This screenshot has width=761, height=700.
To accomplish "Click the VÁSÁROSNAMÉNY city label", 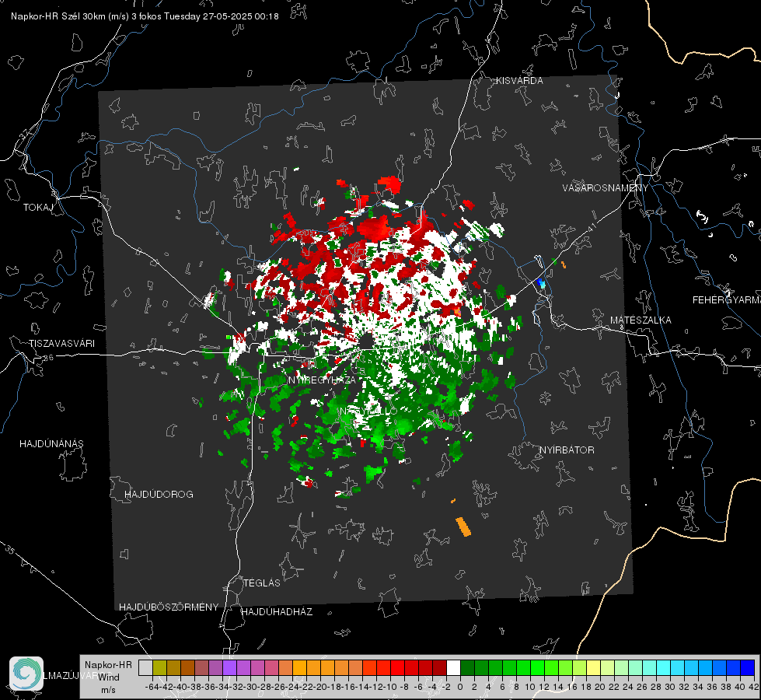I will (x=606, y=188).
